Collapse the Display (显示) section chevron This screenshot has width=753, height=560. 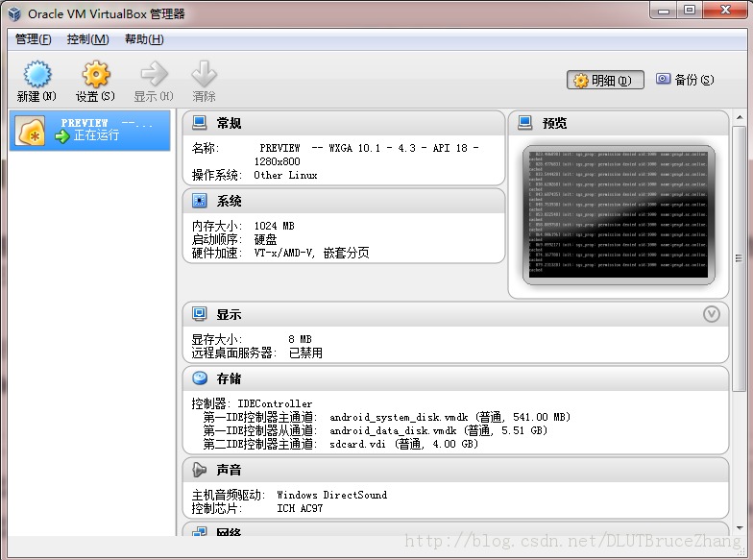[711, 314]
